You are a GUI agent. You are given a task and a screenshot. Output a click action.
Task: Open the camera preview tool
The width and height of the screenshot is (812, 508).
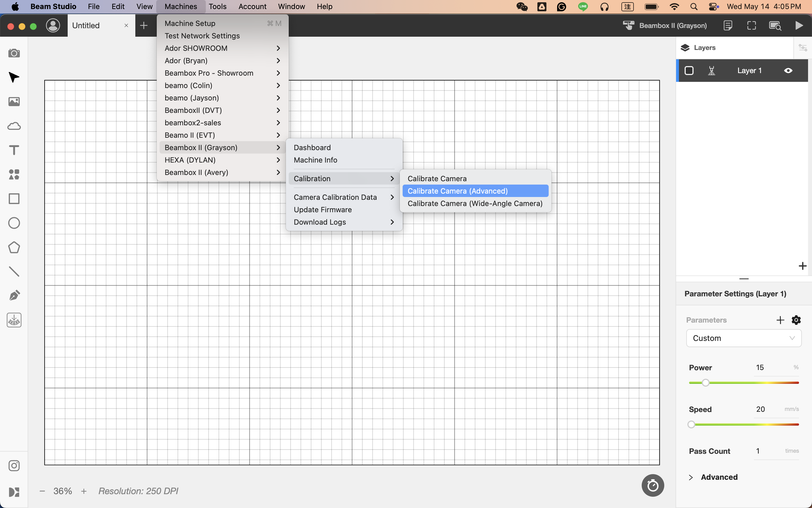point(14,53)
